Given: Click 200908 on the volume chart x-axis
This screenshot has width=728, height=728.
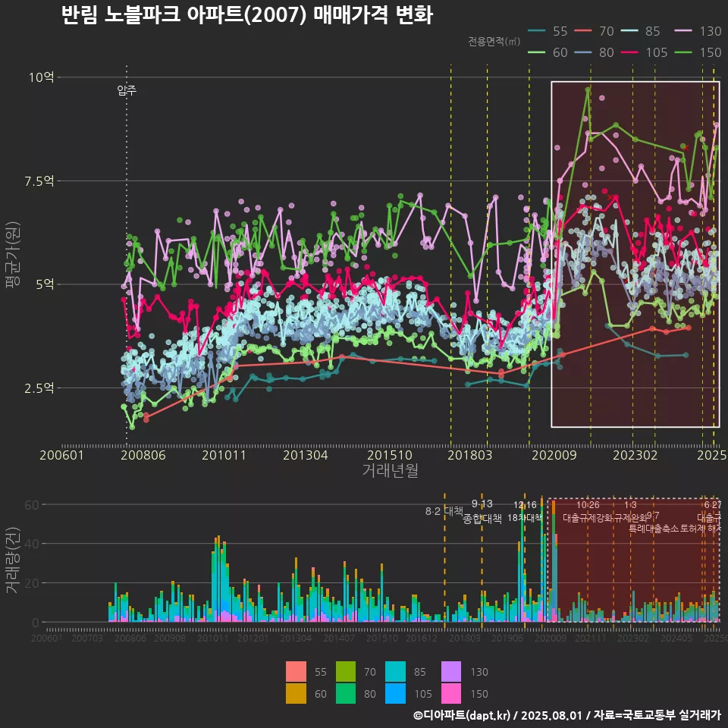Looking at the screenshot, I should [169, 638].
